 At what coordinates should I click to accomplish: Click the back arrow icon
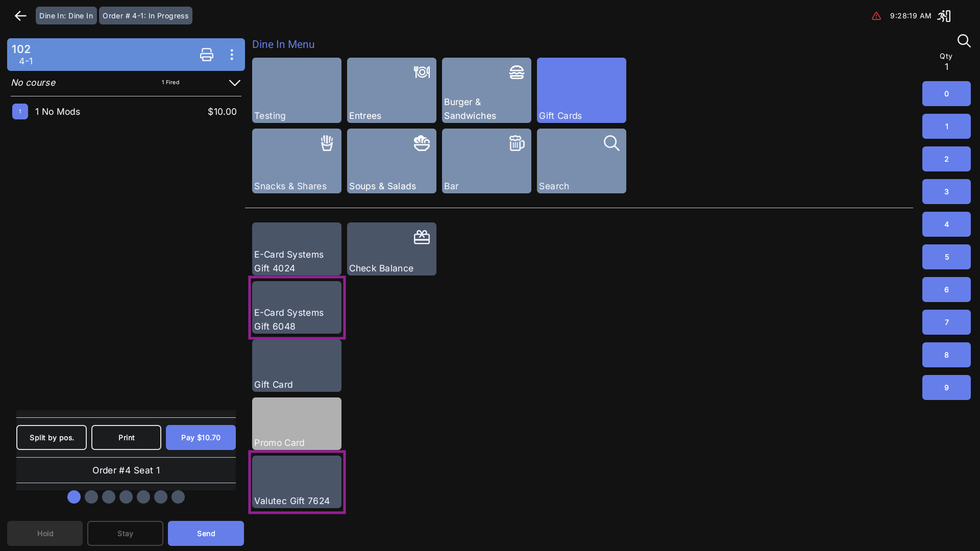20,16
